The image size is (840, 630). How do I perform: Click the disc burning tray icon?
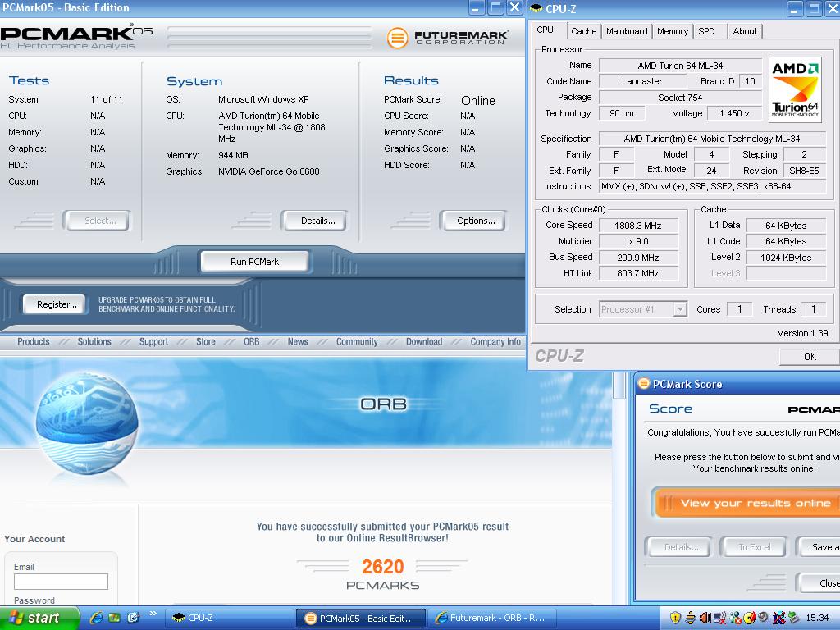[x=750, y=618]
